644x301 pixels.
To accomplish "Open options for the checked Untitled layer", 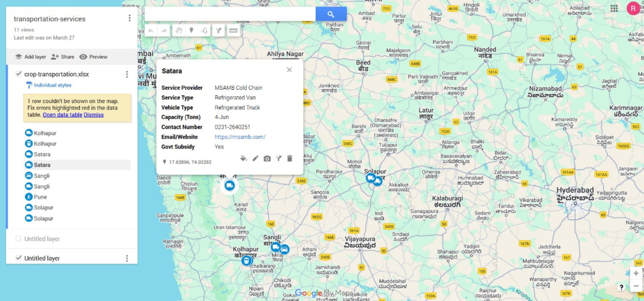I will (127, 258).
